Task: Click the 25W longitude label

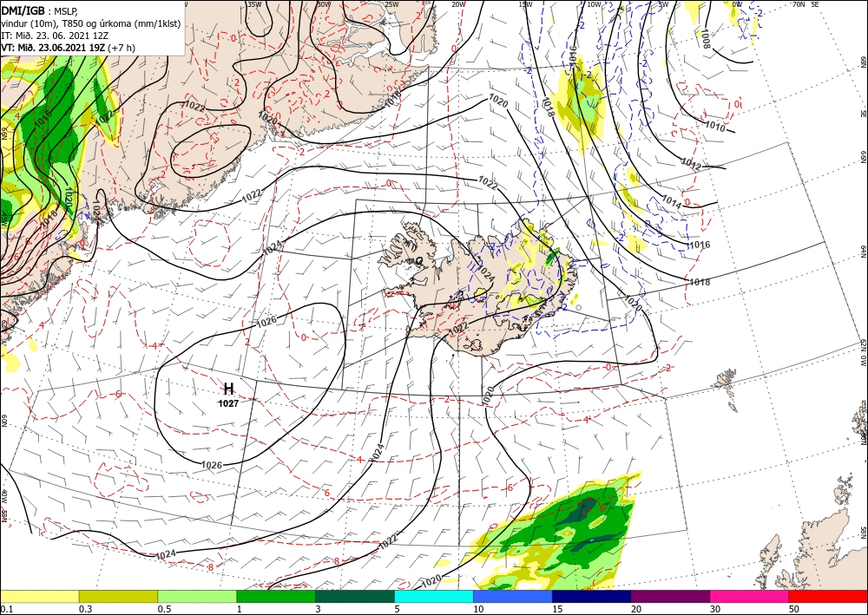Action: point(391,4)
